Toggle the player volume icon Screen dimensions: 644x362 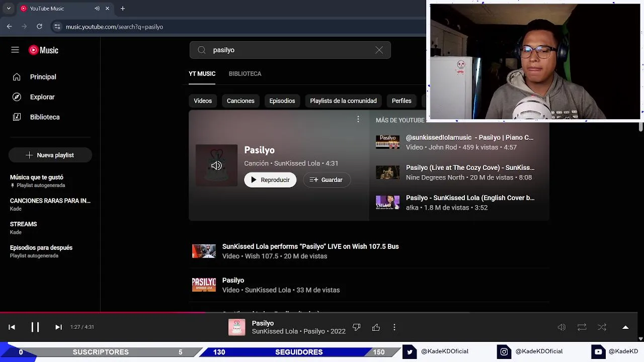(x=561, y=327)
